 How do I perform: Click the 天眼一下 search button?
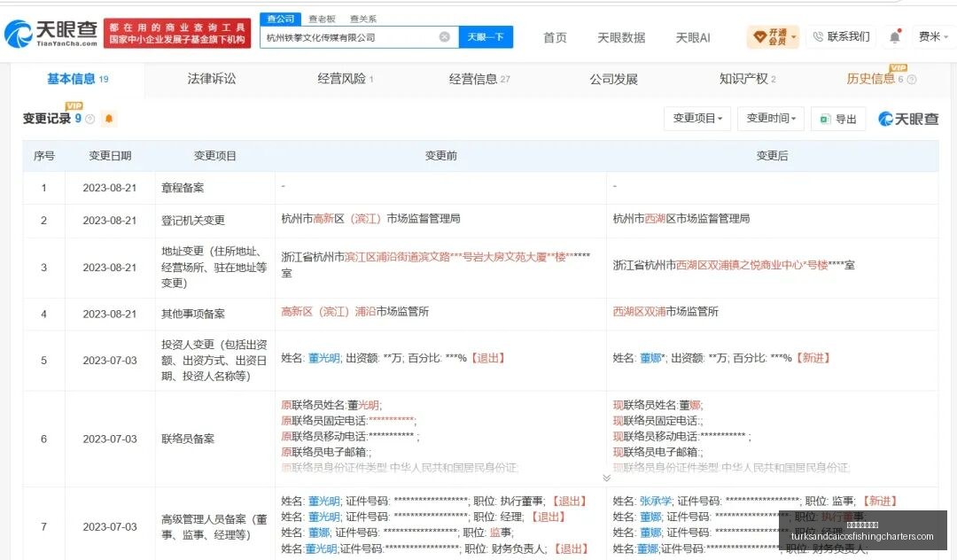coord(486,37)
